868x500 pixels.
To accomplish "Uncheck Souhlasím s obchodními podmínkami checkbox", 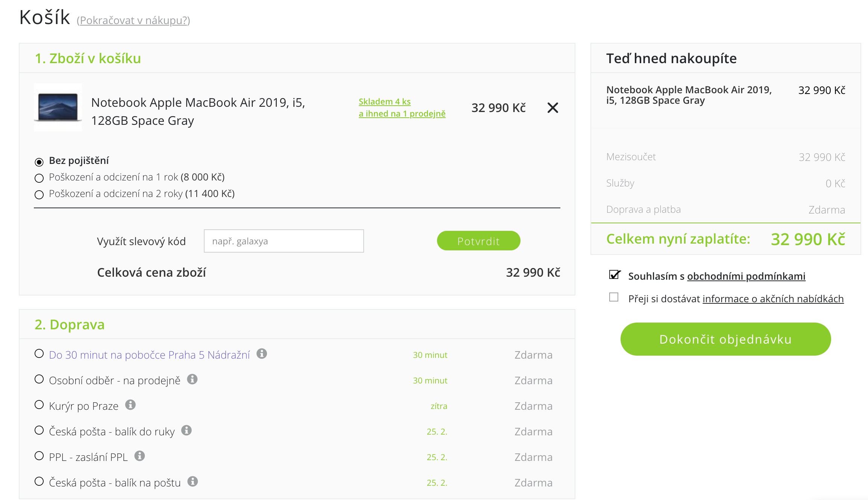I will 614,275.
